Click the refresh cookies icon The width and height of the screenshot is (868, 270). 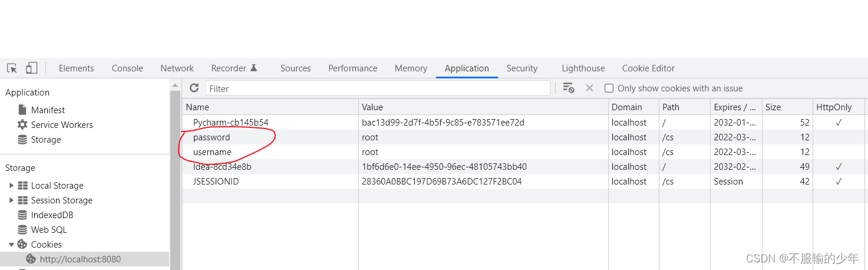click(194, 88)
